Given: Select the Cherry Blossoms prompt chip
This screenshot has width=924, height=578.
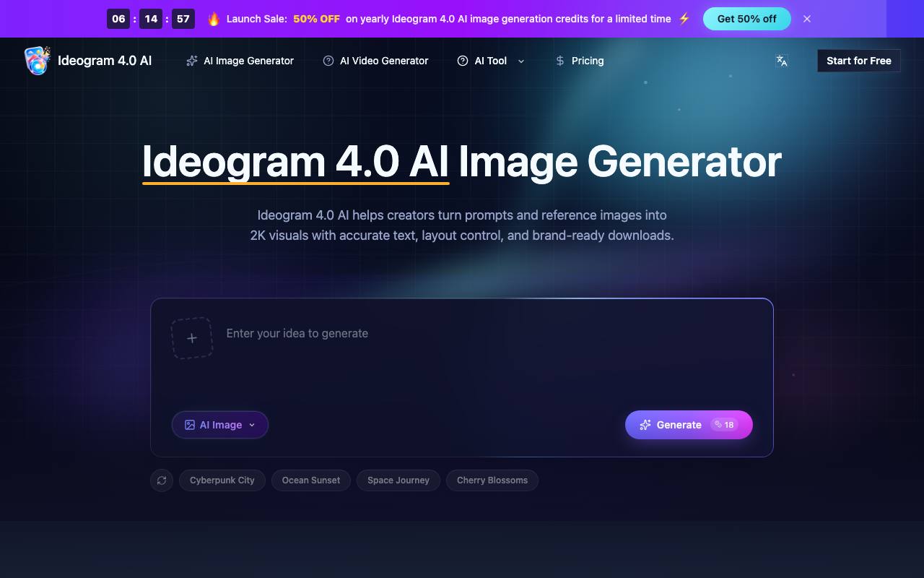Looking at the screenshot, I should coord(492,480).
